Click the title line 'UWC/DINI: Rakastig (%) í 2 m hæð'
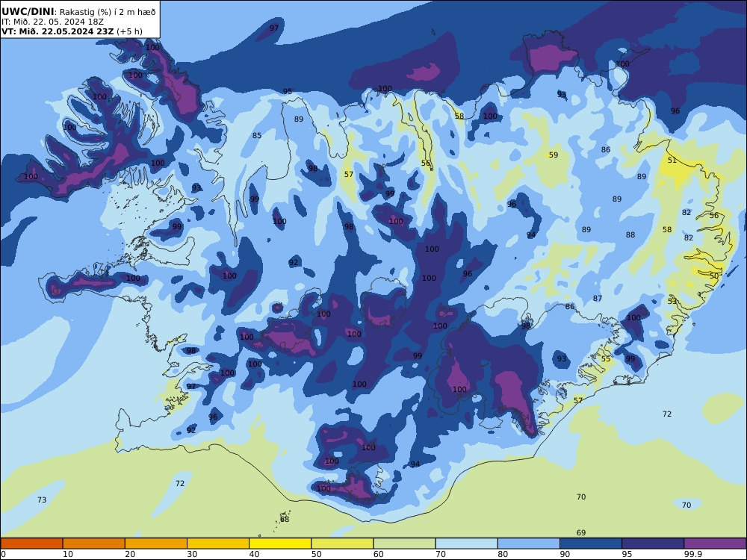The height and width of the screenshot is (560, 747). [x=78, y=12]
